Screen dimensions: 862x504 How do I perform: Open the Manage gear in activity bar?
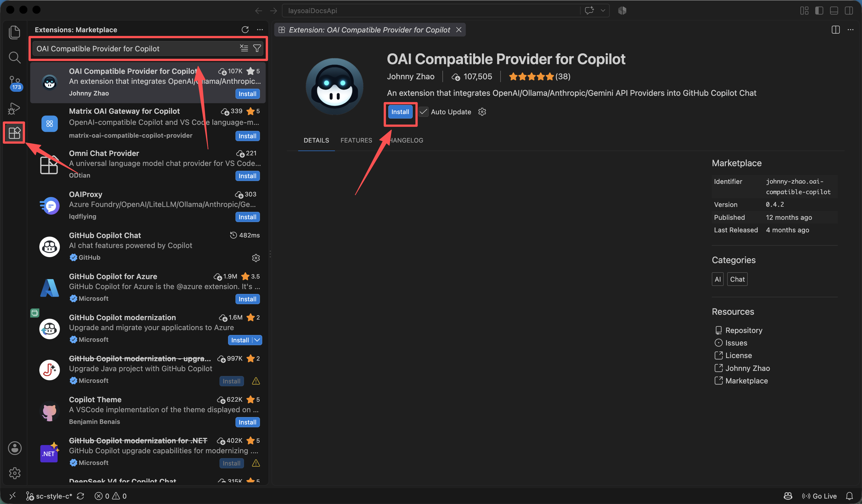[x=15, y=473]
